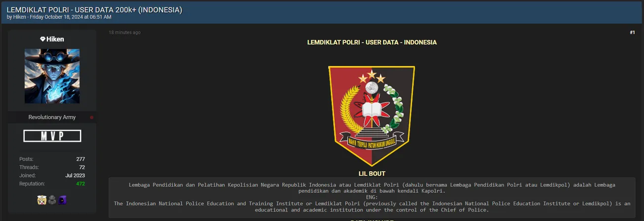The width and height of the screenshot is (644, 221).
Task: Click the '18 minutes ago' timestamp
Action: tap(124, 33)
